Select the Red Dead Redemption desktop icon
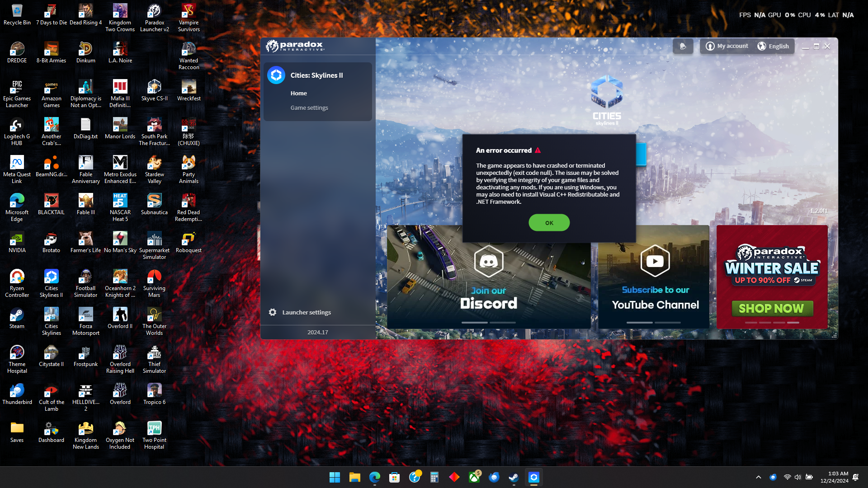 pyautogui.click(x=189, y=208)
